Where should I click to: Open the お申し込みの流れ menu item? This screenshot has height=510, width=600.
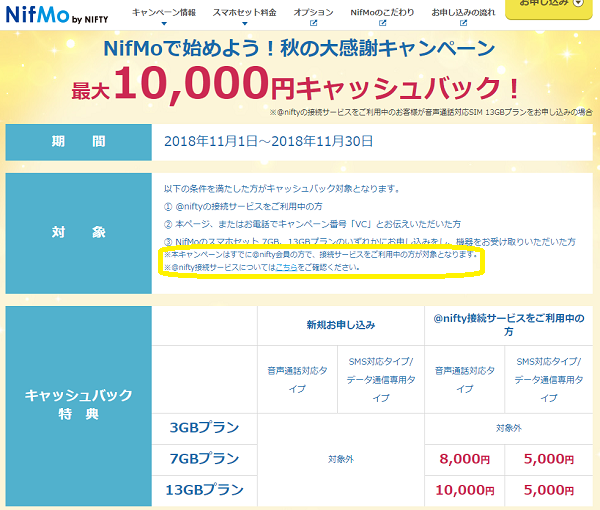463,13
